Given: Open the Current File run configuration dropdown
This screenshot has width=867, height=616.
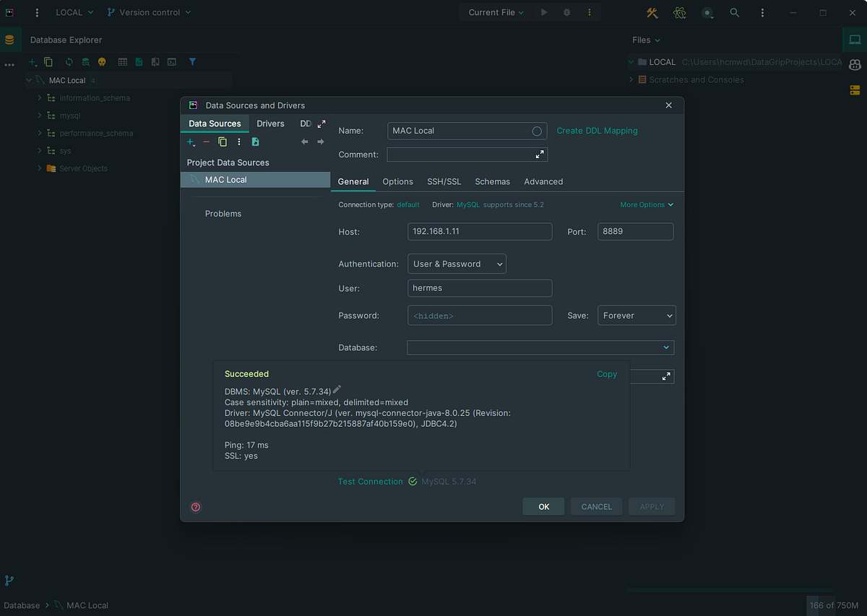Looking at the screenshot, I should (496, 12).
